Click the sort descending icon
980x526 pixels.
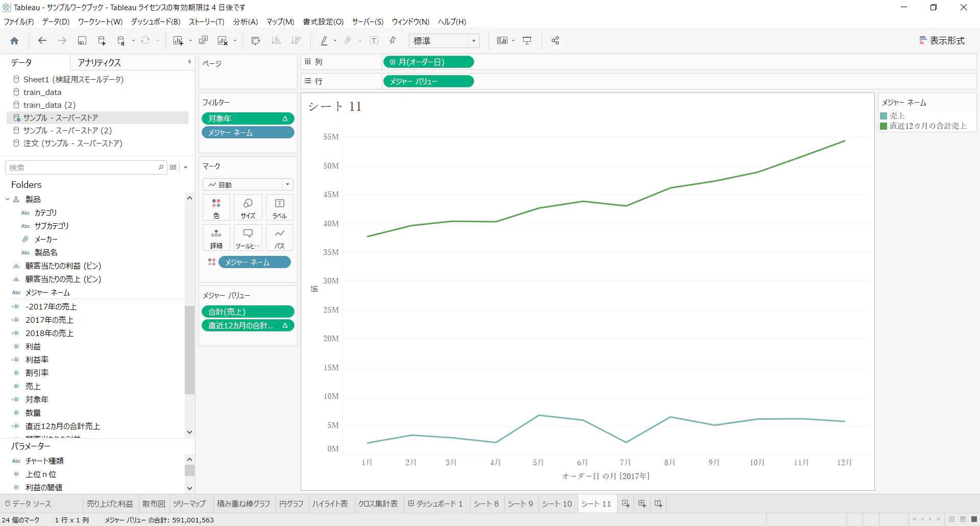pos(296,41)
